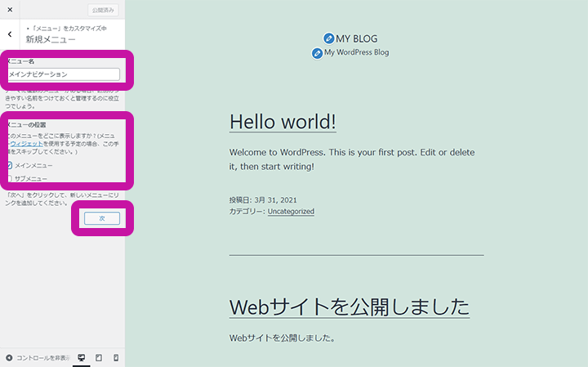Go back using the left chevron arrow

coord(10,34)
